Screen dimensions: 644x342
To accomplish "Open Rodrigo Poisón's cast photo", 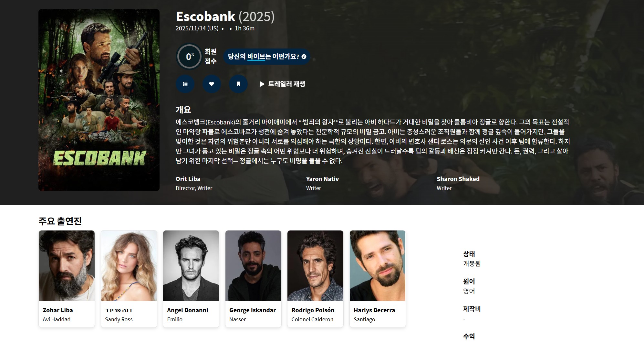I will [315, 266].
